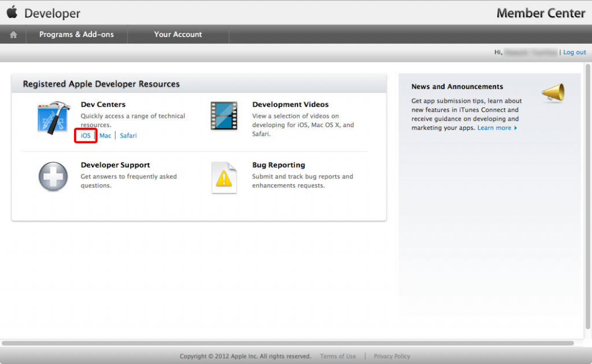Open the iOS Dev Center link
The height and width of the screenshot is (364, 592).
tap(85, 135)
